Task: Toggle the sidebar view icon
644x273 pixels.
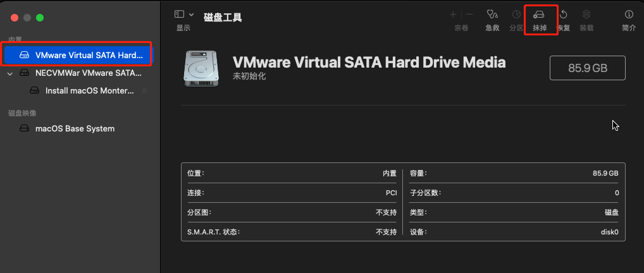Action: pyautogui.click(x=180, y=15)
